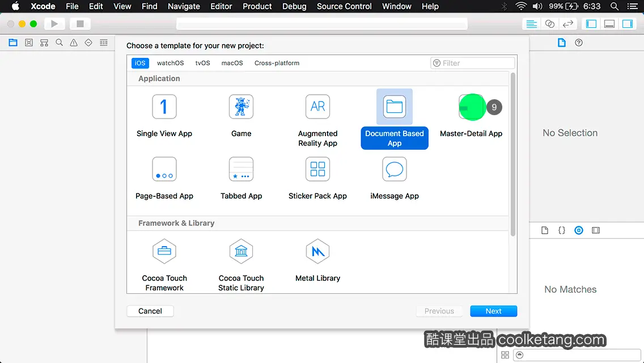Viewport: 644px width, 363px height.
Task: Click the Next button
Action: point(493,311)
